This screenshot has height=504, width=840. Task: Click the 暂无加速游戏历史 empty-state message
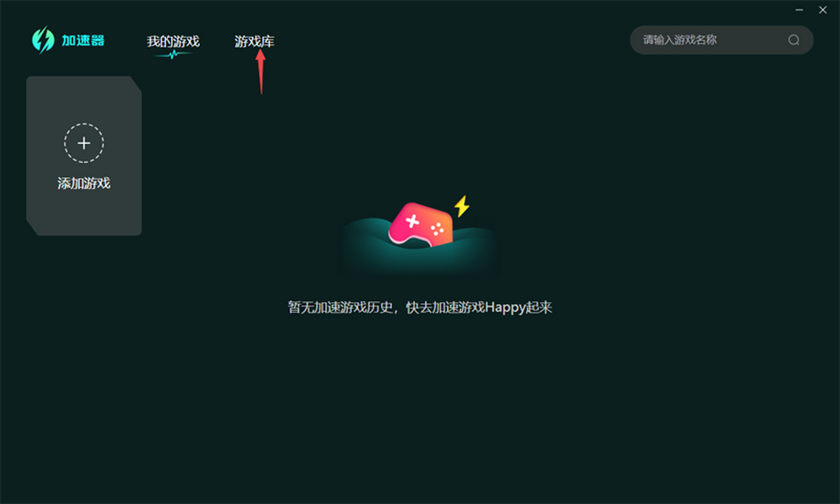(337, 307)
